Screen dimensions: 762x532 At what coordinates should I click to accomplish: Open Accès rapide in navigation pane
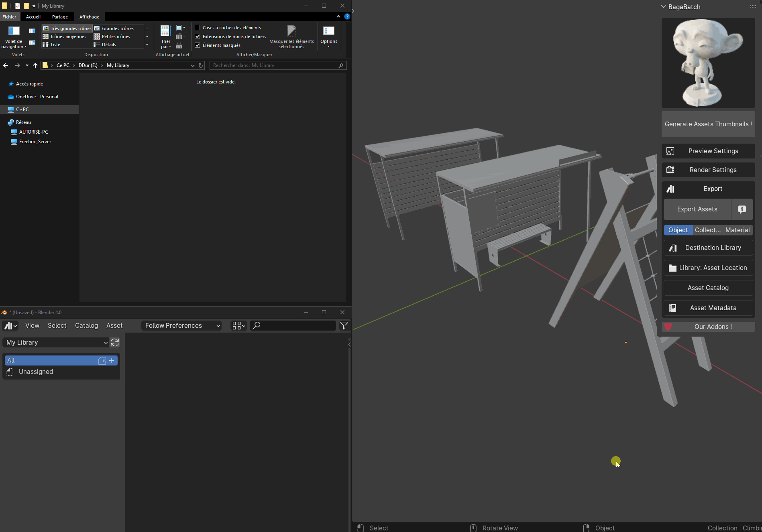[29, 84]
